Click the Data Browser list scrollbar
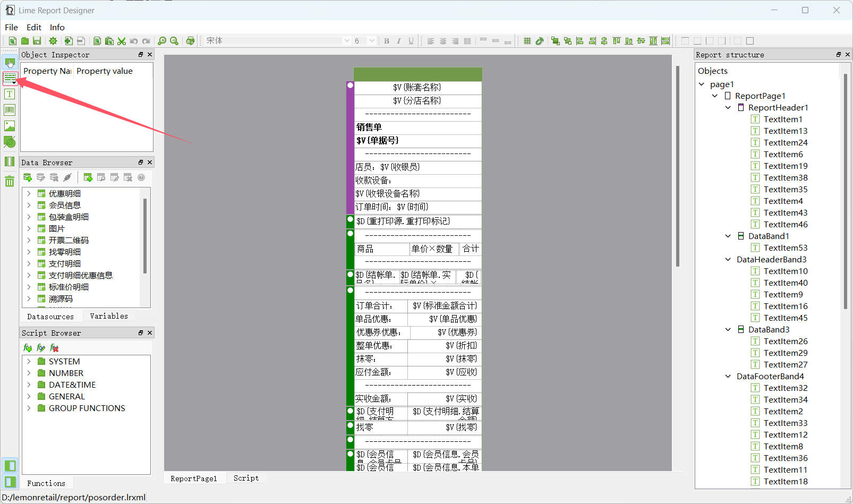The height and width of the screenshot is (504, 853). 144,236
